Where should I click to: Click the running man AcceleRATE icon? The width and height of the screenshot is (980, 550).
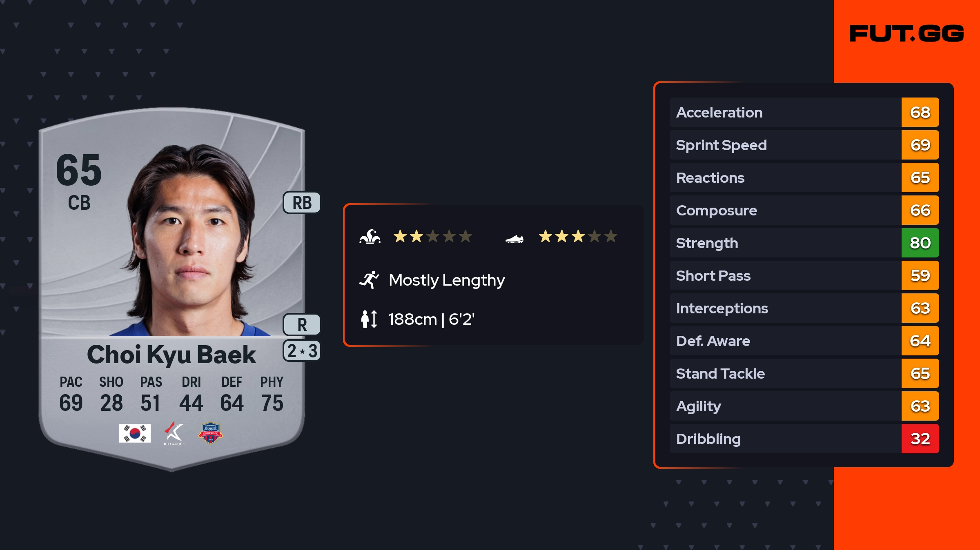click(x=369, y=280)
